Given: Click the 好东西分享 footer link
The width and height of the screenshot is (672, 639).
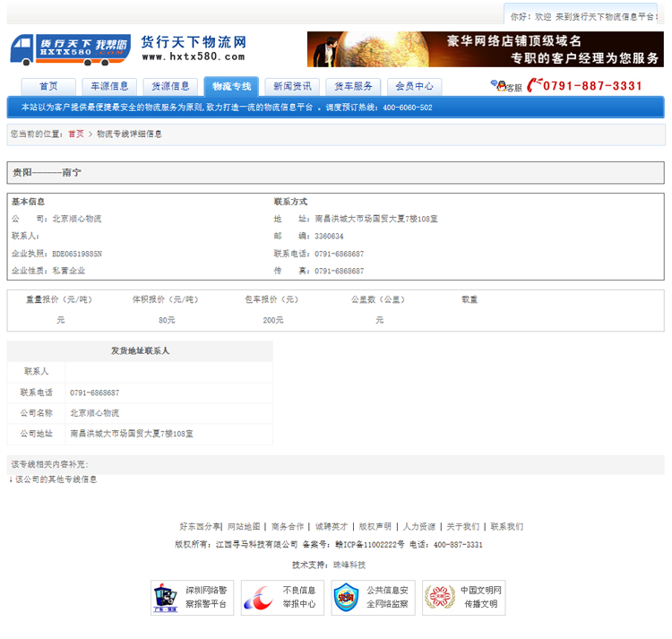Looking at the screenshot, I should pyautogui.click(x=199, y=526).
